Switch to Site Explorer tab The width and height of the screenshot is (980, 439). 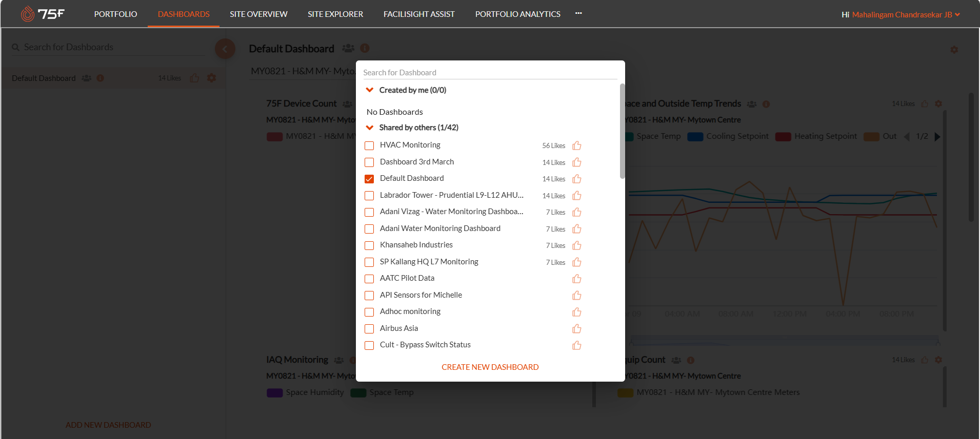click(335, 14)
